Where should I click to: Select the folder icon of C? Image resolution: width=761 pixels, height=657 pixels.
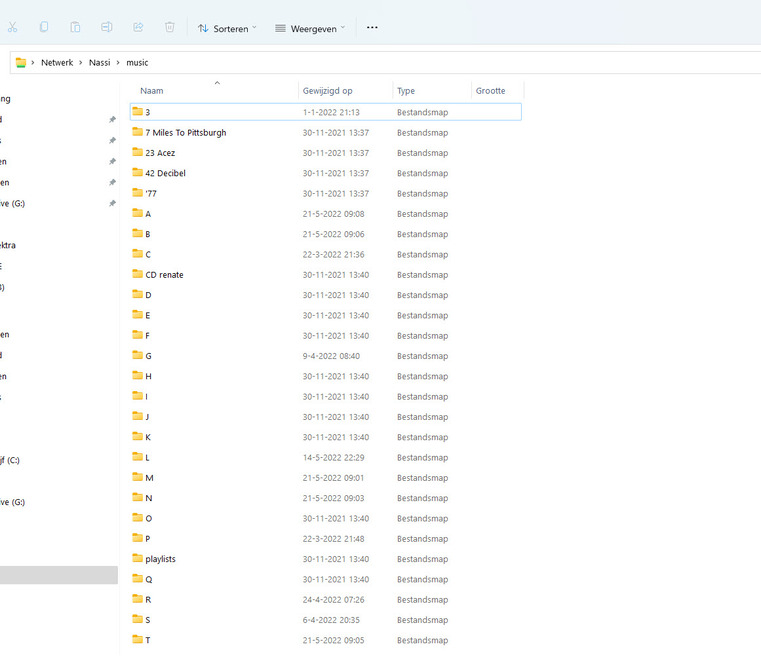click(x=137, y=254)
